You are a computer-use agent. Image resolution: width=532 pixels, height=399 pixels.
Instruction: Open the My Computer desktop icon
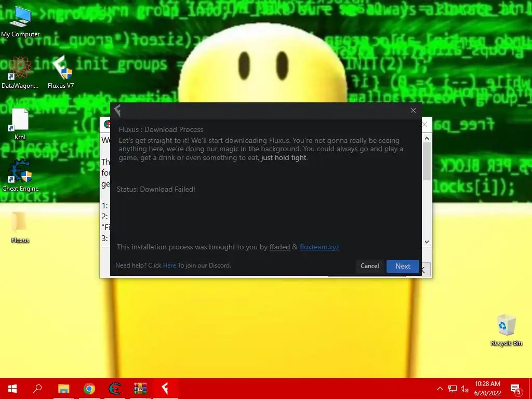point(20,22)
